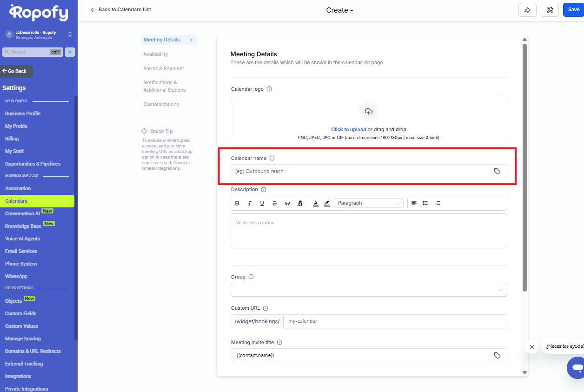584x392 pixels.
Task: Open the highlight color picker
Action: (327, 203)
